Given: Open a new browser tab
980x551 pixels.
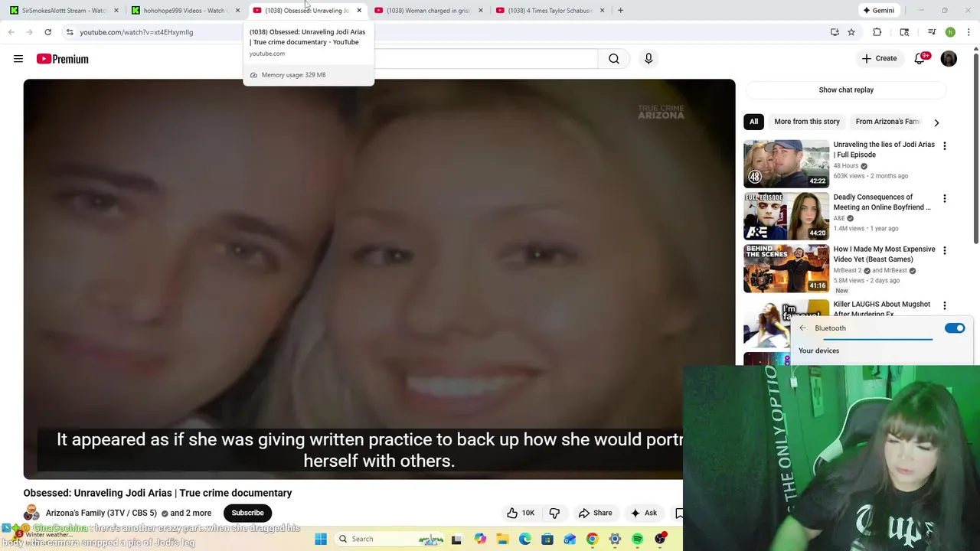Looking at the screenshot, I should pos(620,11).
